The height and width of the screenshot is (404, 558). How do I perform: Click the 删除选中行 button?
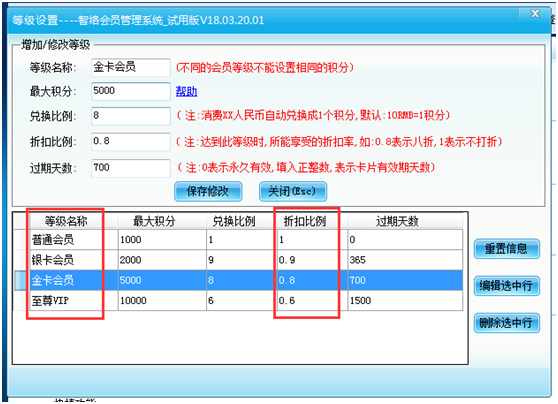tap(506, 323)
